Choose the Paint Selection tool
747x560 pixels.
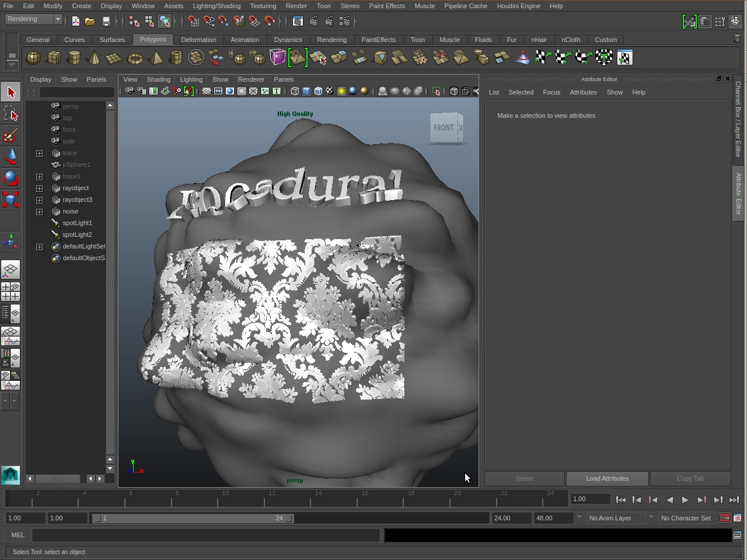coord(11,135)
